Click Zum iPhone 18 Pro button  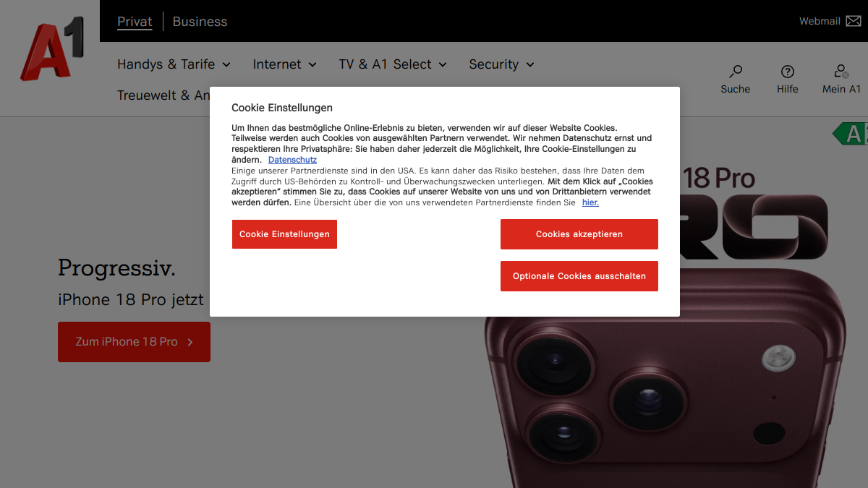tap(134, 342)
